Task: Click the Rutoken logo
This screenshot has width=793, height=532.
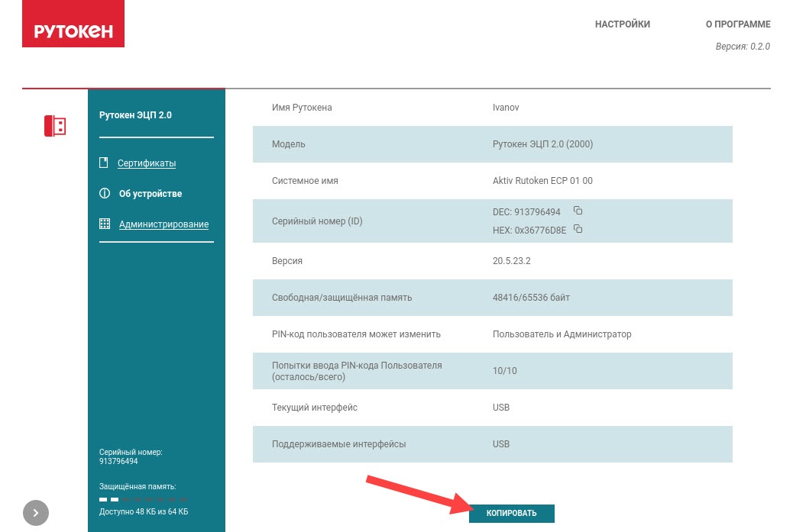Action: coord(73,31)
